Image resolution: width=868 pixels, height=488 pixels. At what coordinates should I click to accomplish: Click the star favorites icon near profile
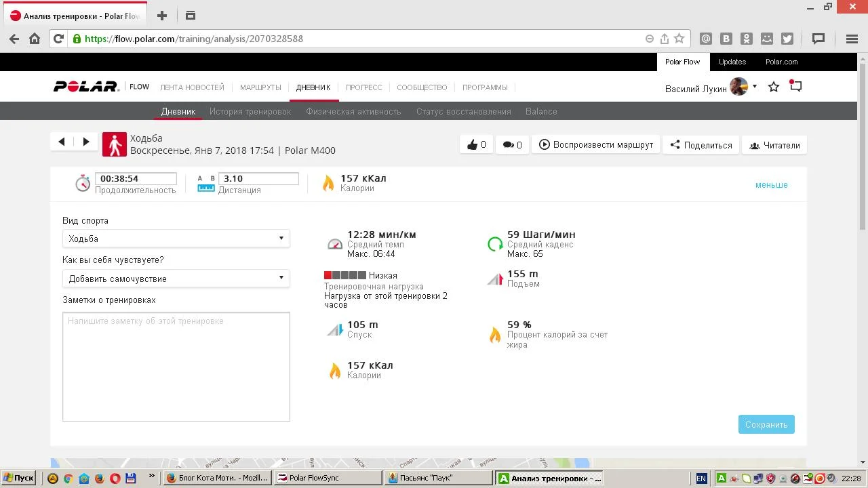[x=774, y=87]
